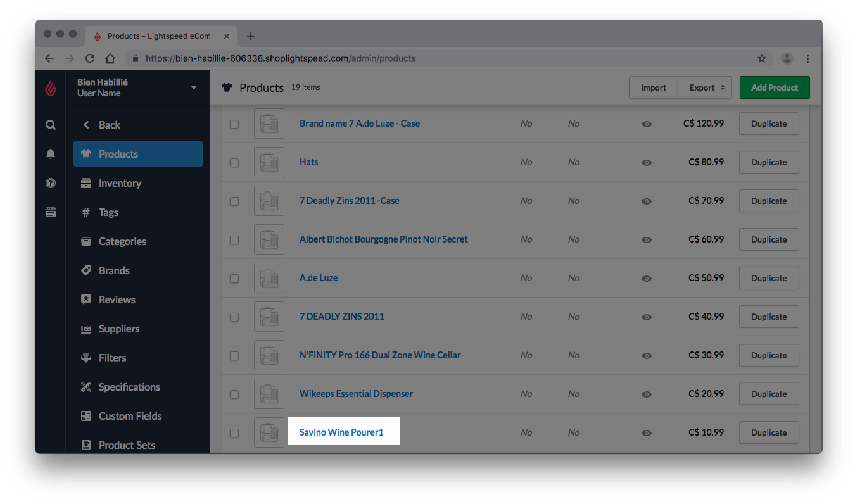Select the checkbox for Savino Wine Pourer1

tap(234, 433)
